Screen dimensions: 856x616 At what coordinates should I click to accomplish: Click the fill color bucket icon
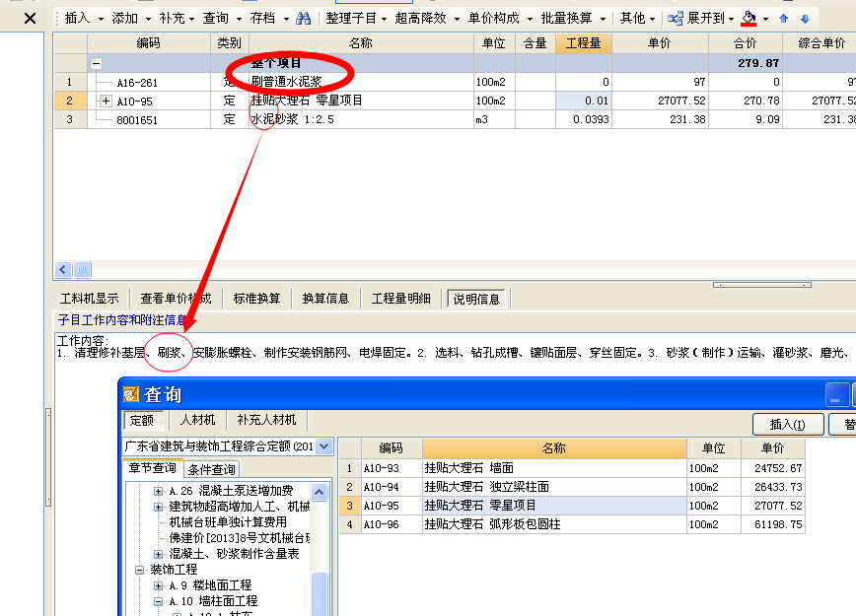pyautogui.click(x=749, y=19)
